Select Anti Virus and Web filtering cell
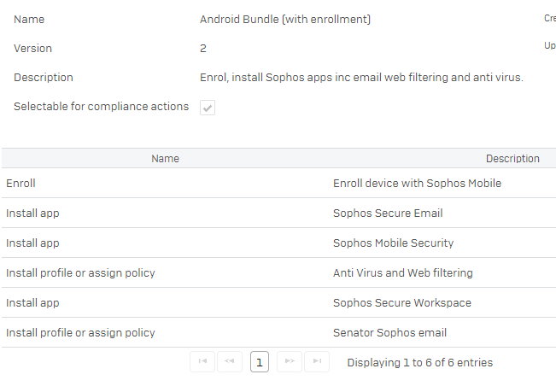Viewport: 556px width, 392px height. [403, 273]
